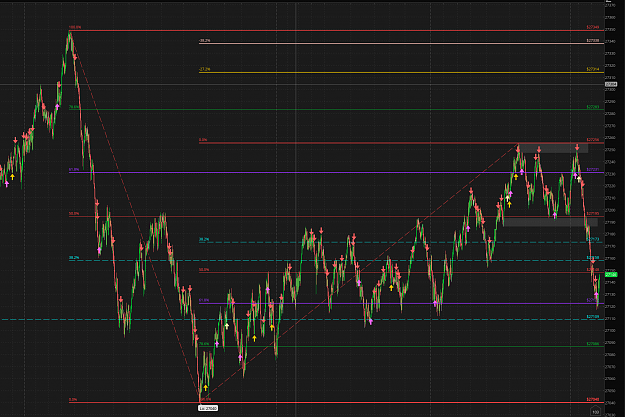Screen dimensions: 625x417
Task: Select the purple 61.8% label of inner retracement
Action: point(204,300)
